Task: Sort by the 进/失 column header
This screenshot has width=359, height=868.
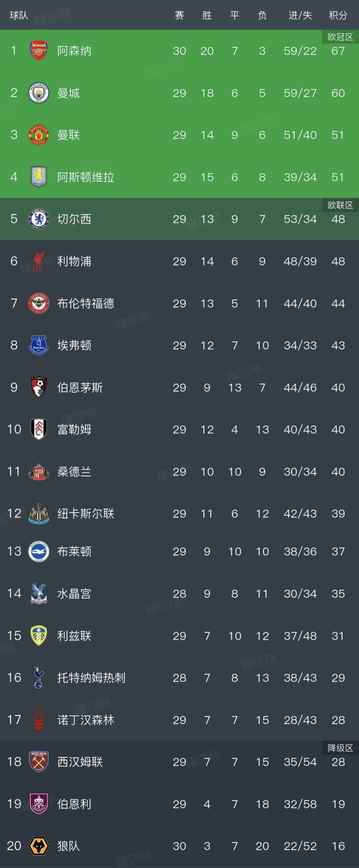Action: tap(300, 15)
